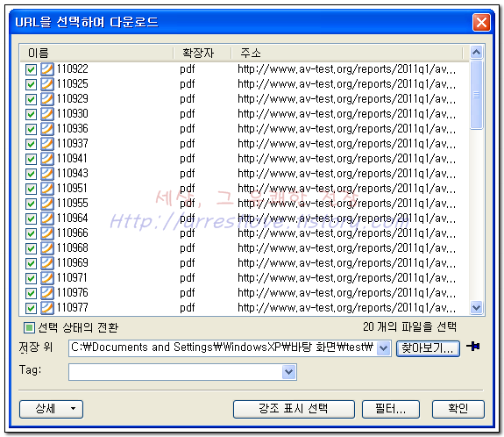Click the pdf file icon next to 110971

[x=47, y=277]
